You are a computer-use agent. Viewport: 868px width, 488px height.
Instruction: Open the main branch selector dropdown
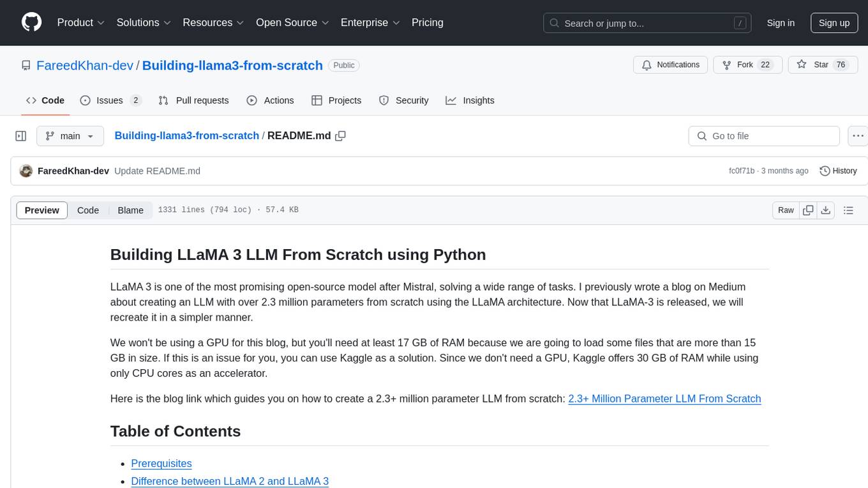click(x=70, y=136)
